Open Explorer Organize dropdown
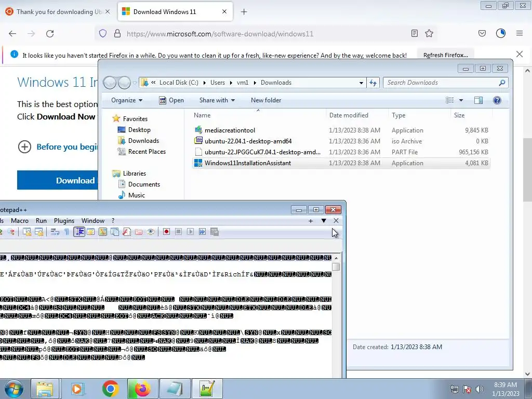 click(x=127, y=100)
